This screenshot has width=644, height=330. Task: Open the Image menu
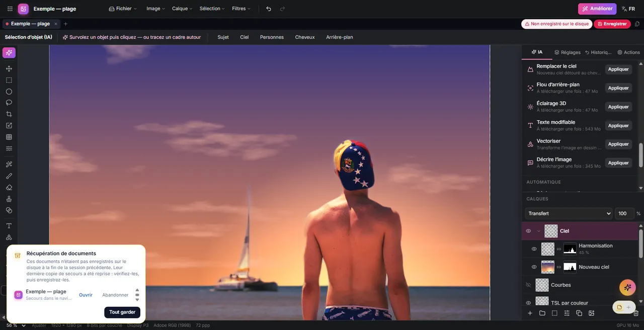(x=155, y=9)
